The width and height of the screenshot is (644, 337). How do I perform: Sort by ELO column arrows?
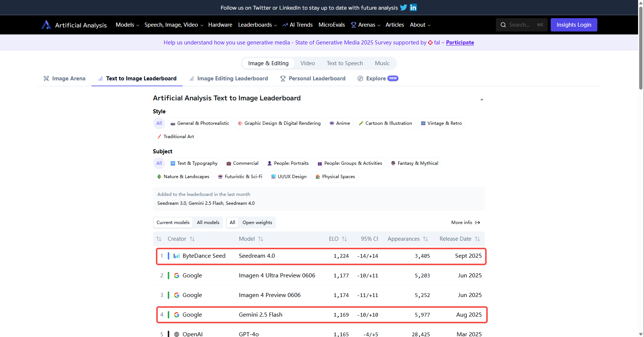click(344, 239)
